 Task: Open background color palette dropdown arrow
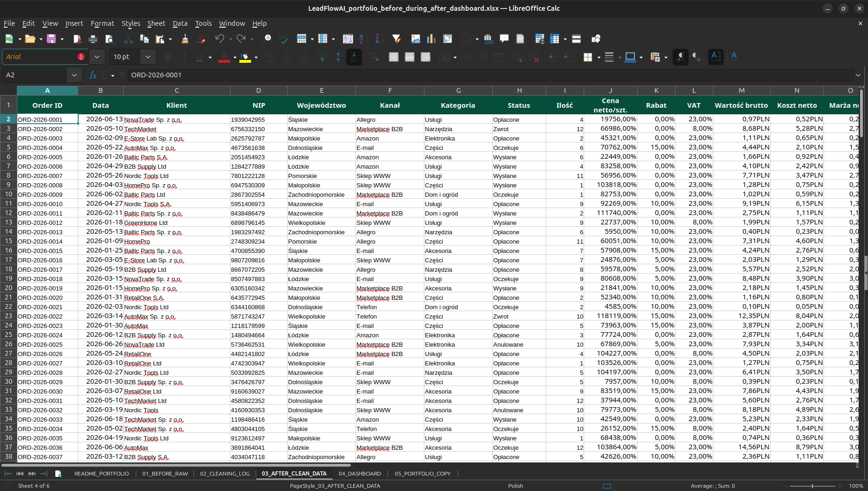coord(256,57)
